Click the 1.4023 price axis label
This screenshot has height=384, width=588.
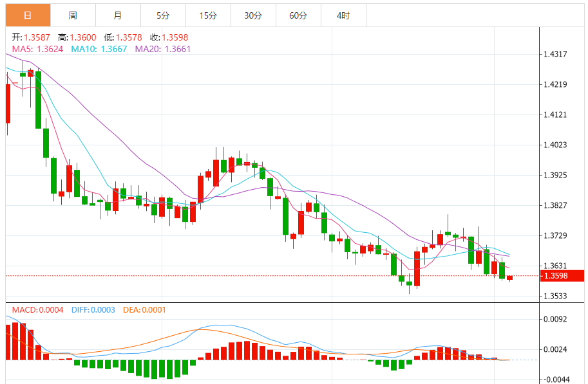click(555, 145)
